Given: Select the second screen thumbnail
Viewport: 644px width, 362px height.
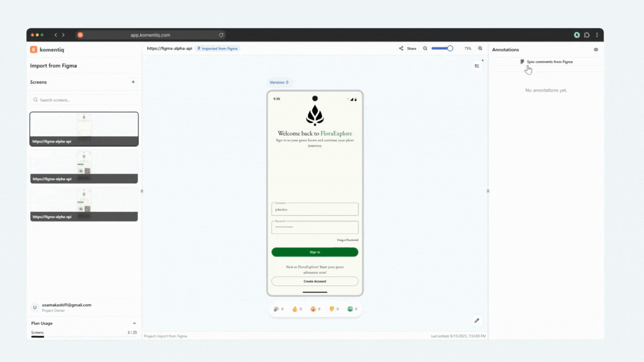Looking at the screenshot, I should point(84,166).
